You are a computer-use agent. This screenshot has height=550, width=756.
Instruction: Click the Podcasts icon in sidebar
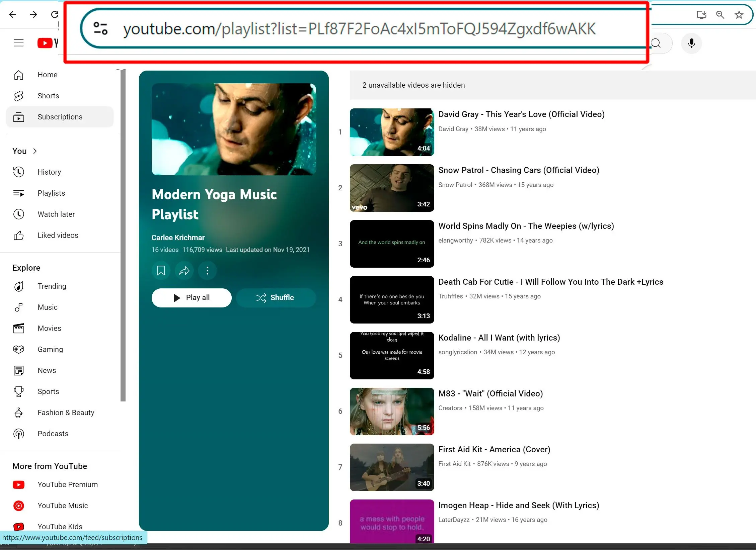[19, 434]
